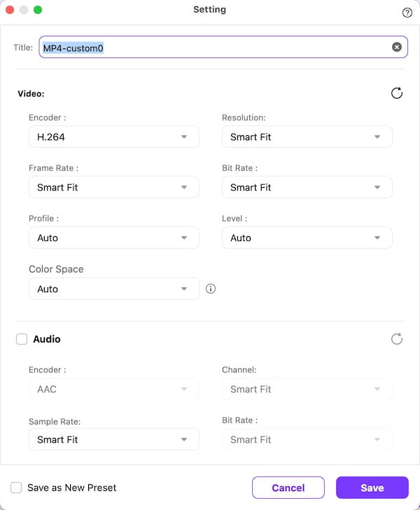Open the Frame Rate dropdown

pos(113,188)
